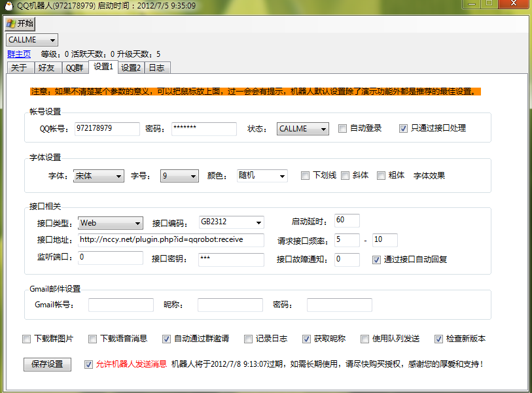Screen dimensions: 532x393
Task: Open the 字体 font dropdown
Action: [99, 176]
